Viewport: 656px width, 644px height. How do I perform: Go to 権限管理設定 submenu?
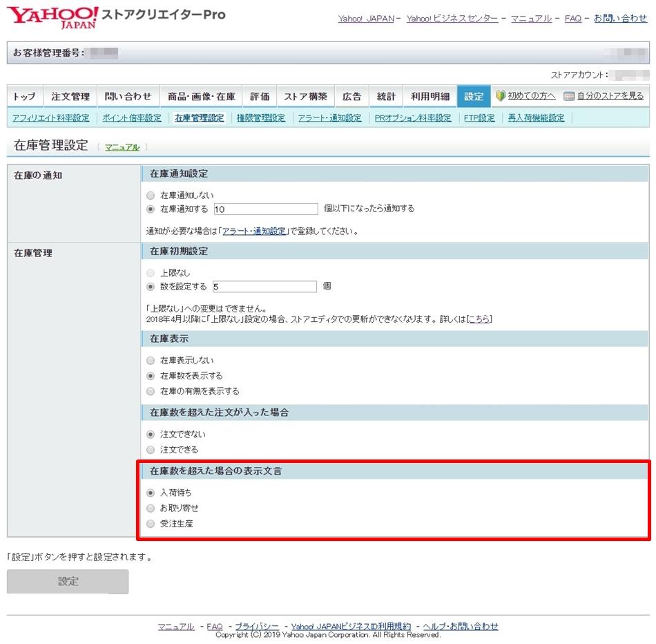(261, 118)
